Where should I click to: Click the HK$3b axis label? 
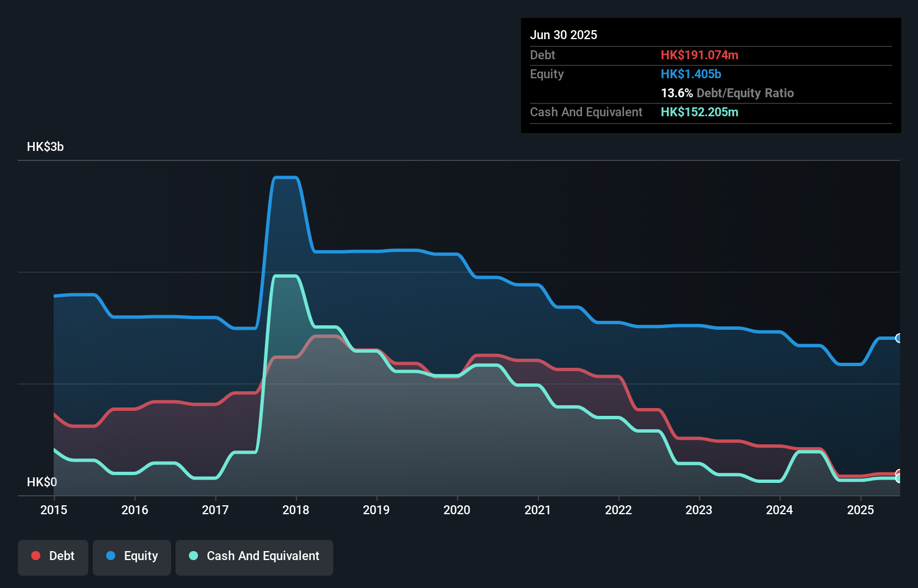tap(45, 147)
